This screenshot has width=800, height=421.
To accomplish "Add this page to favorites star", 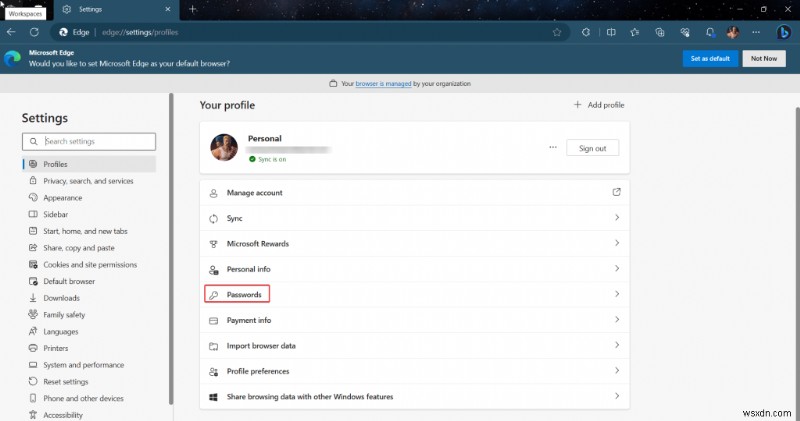I will coord(557,32).
